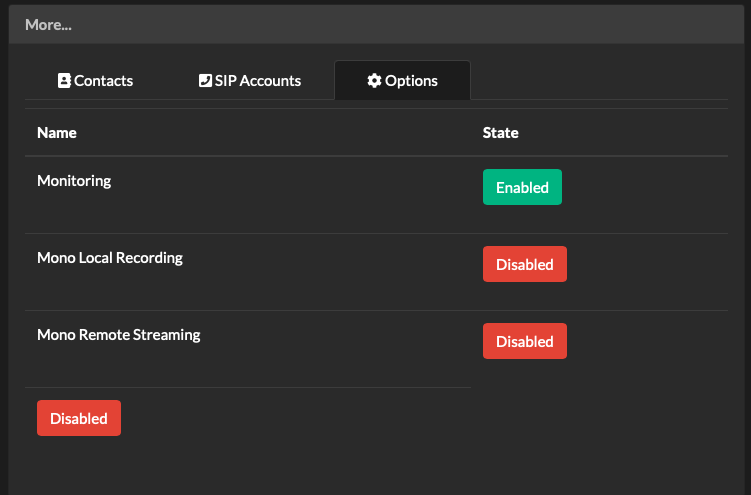Click the Contacts address card icon
The image size is (751, 495).
point(64,81)
